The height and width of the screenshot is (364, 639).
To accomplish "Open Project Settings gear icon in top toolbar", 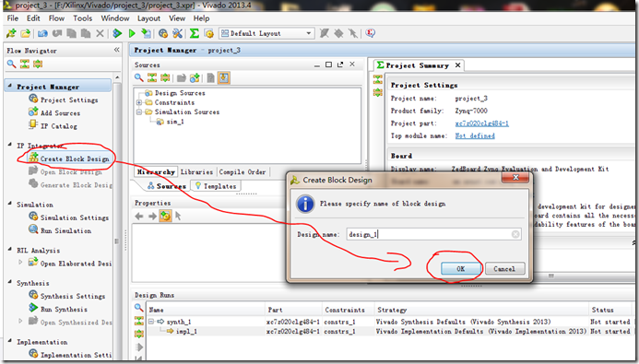I will 163,33.
